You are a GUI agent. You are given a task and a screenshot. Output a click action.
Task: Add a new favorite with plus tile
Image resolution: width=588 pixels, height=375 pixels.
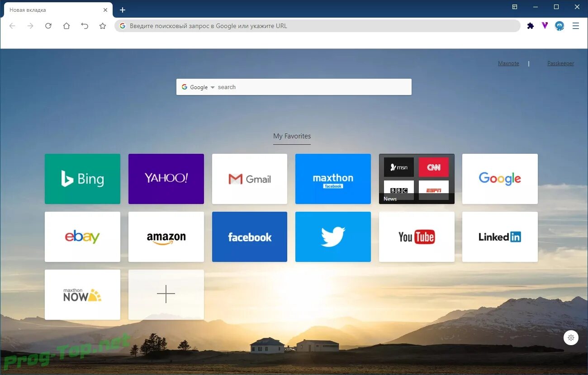(166, 294)
